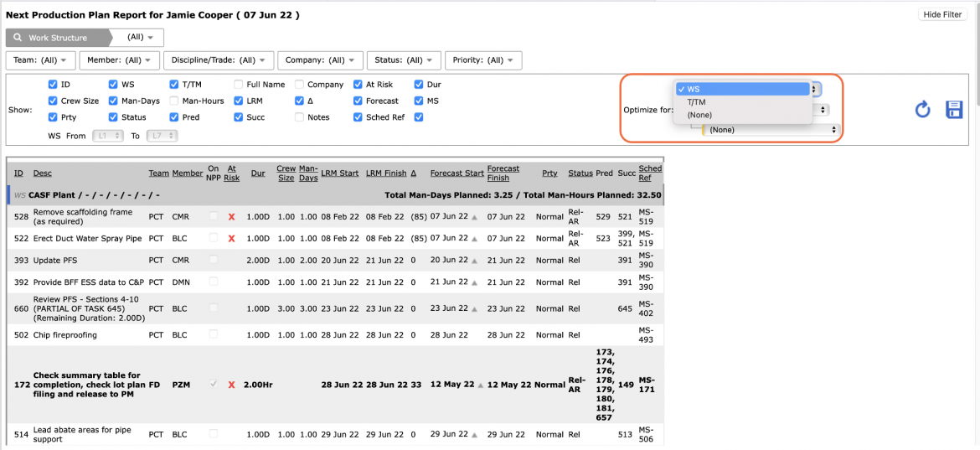
Task: Click the blue floppy disk save icon
Action: 954,111
